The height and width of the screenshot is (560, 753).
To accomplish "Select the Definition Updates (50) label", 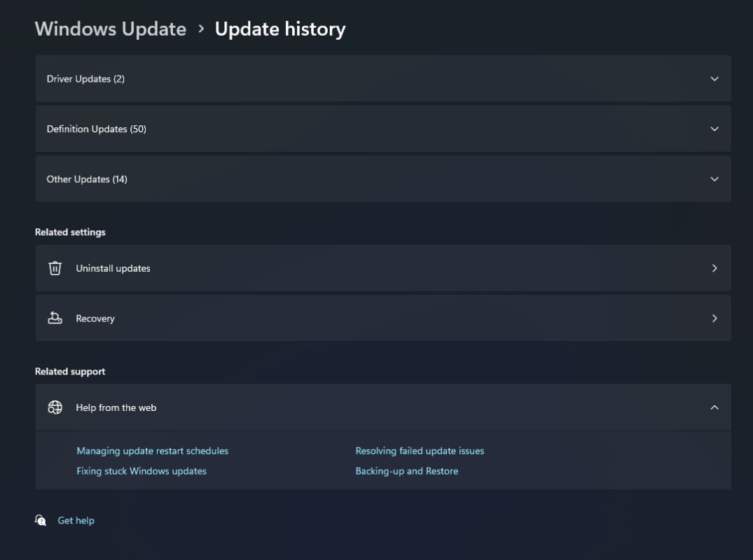I will tap(96, 129).
